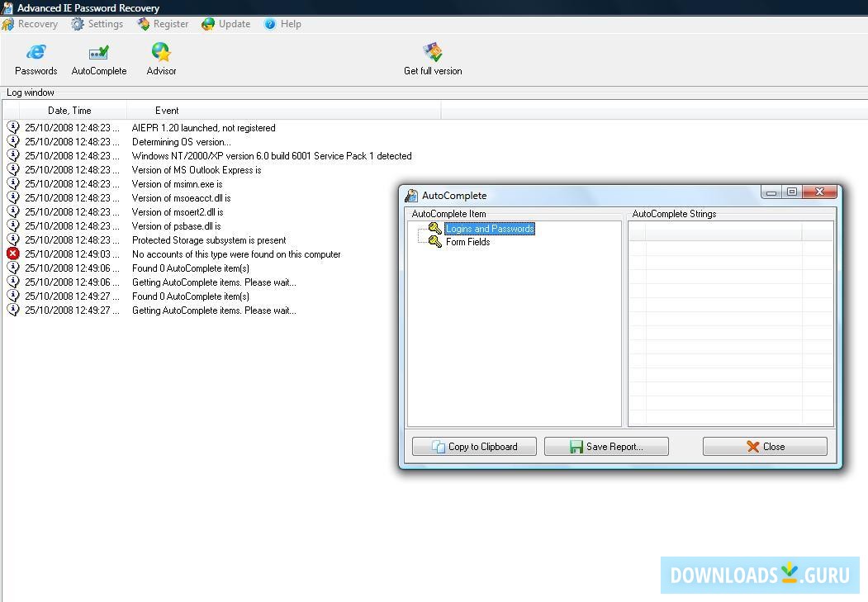This screenshot has width=868, height=602.
Task: Open the Recovery menu
Action: point(31,24)
